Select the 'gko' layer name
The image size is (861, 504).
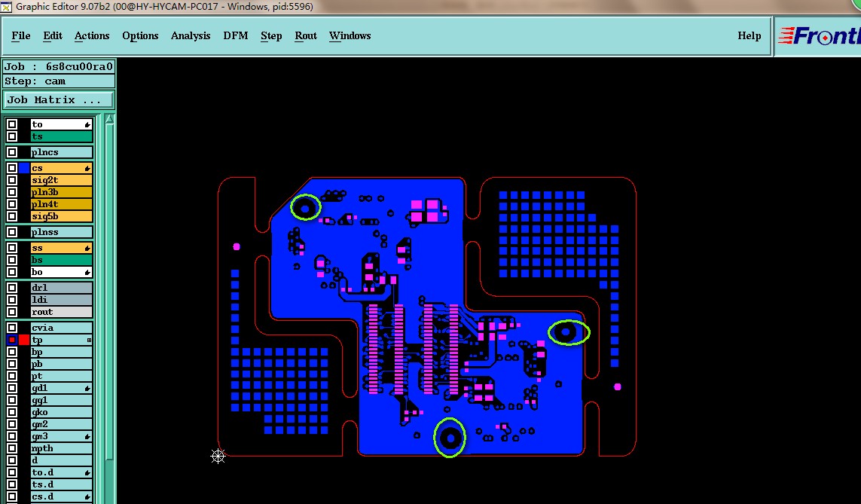click(61, 412)
